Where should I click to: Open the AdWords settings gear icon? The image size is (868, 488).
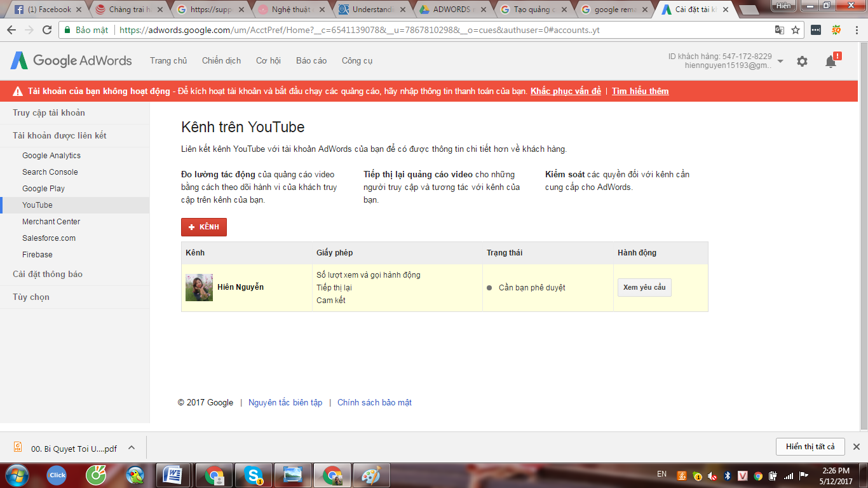[802, 61]
